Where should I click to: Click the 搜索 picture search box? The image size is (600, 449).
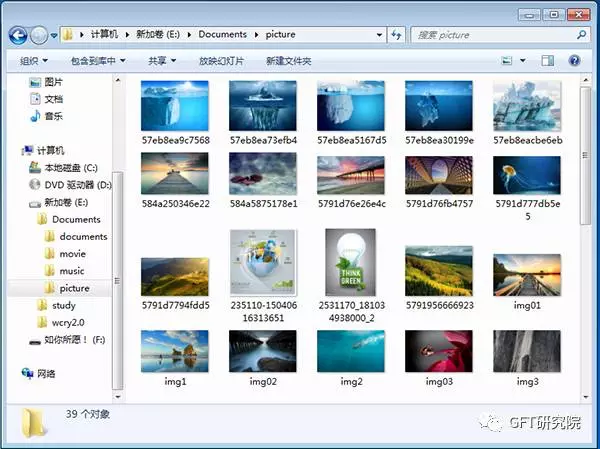490,35
